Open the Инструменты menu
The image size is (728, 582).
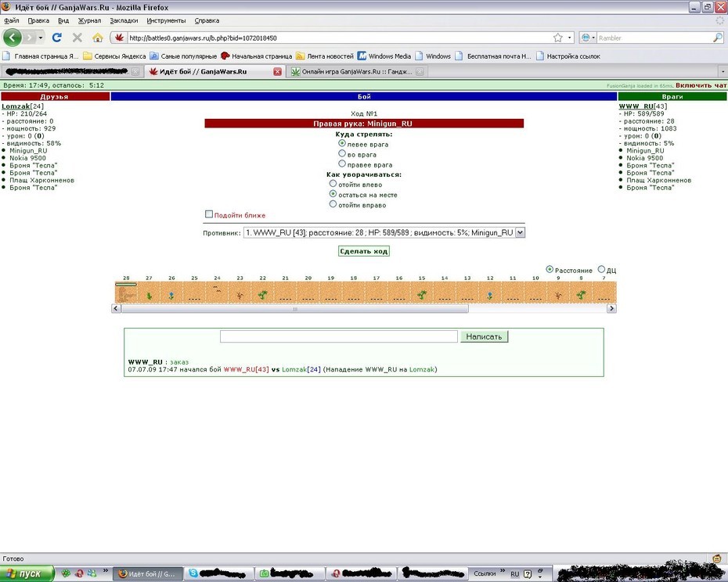[x=166, y=20]
